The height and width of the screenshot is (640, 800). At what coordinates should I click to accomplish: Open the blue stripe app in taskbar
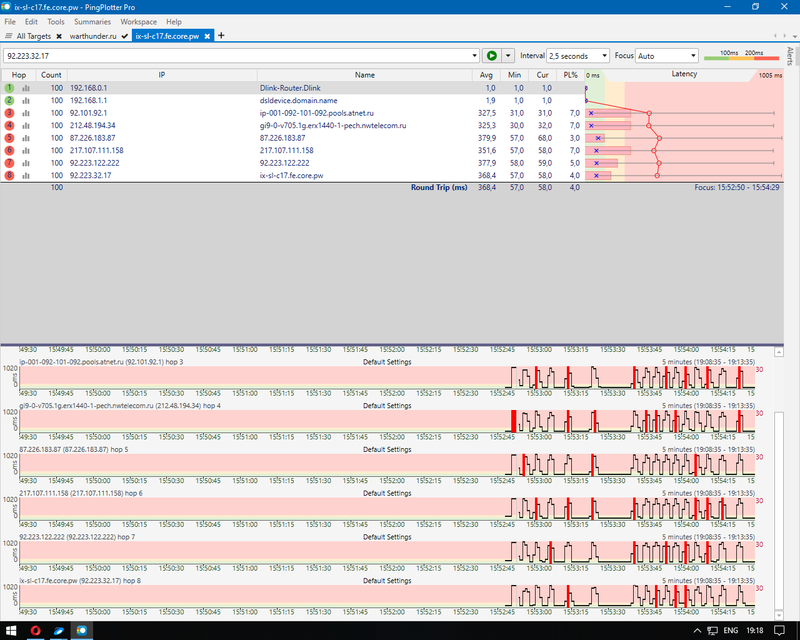tap(59, 630)
